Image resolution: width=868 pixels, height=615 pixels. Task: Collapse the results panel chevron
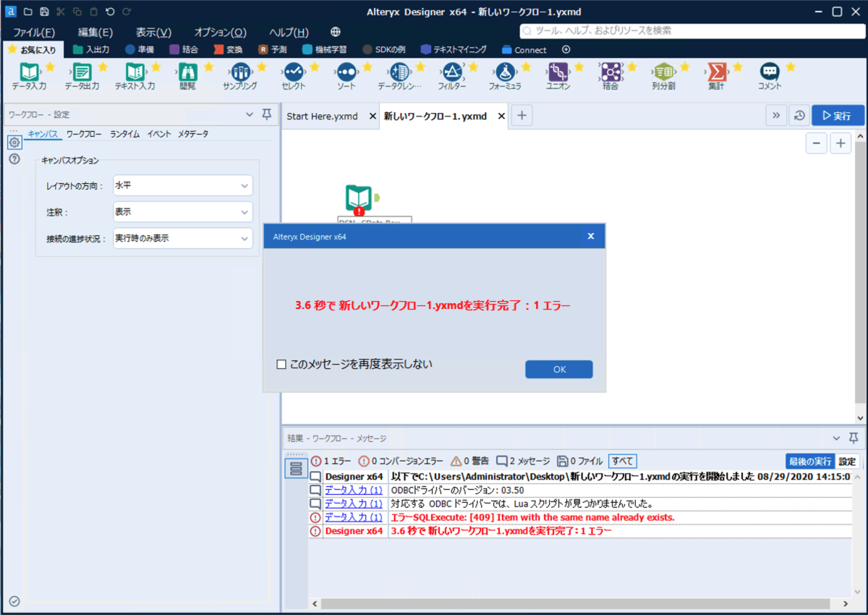(x=837, y=438)
